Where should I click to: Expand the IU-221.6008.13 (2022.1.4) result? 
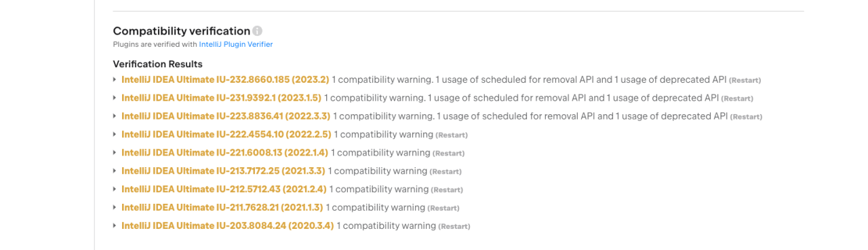click(x=115, y=153)
